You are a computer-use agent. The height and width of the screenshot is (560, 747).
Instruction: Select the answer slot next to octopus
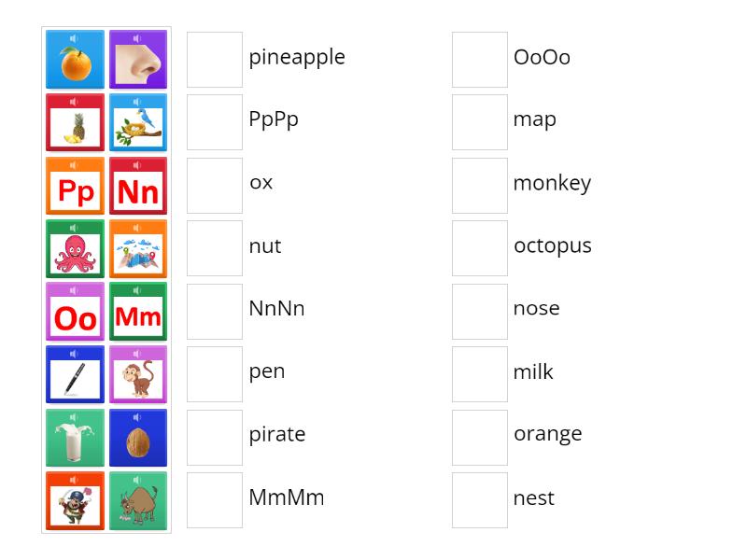click(480, 248)
